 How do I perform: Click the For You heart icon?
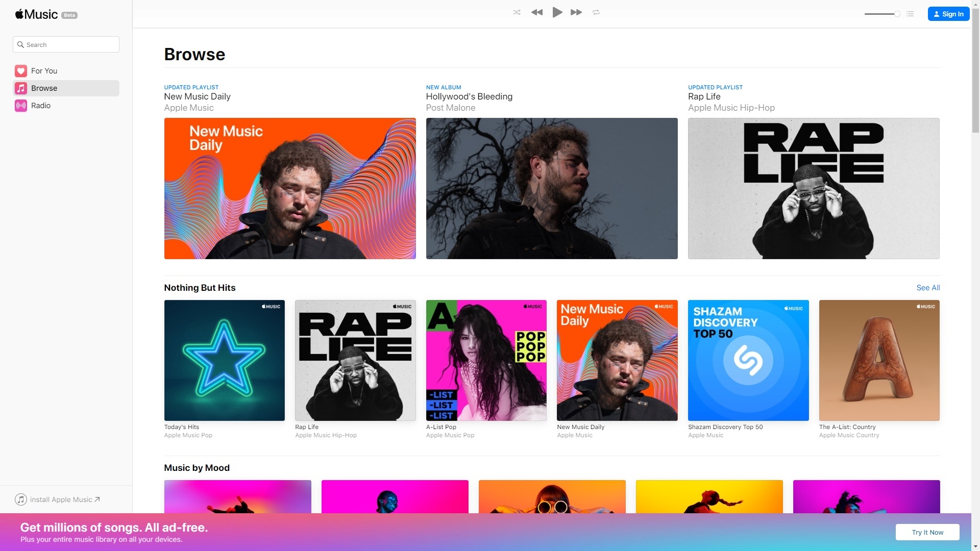click(20, 71)
